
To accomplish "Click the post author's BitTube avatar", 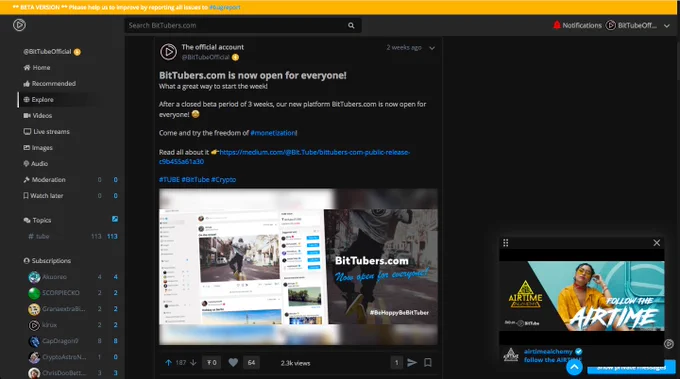I will coord(168,52).
